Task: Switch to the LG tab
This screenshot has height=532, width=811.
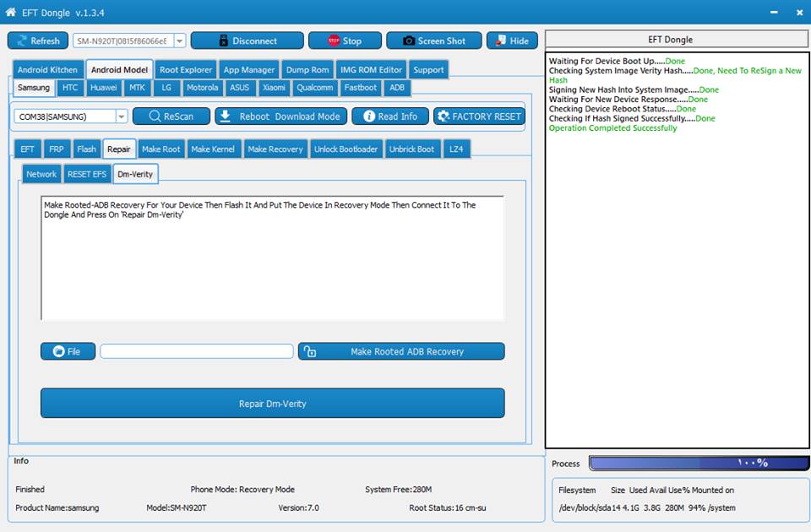Action: click(166, 88)
